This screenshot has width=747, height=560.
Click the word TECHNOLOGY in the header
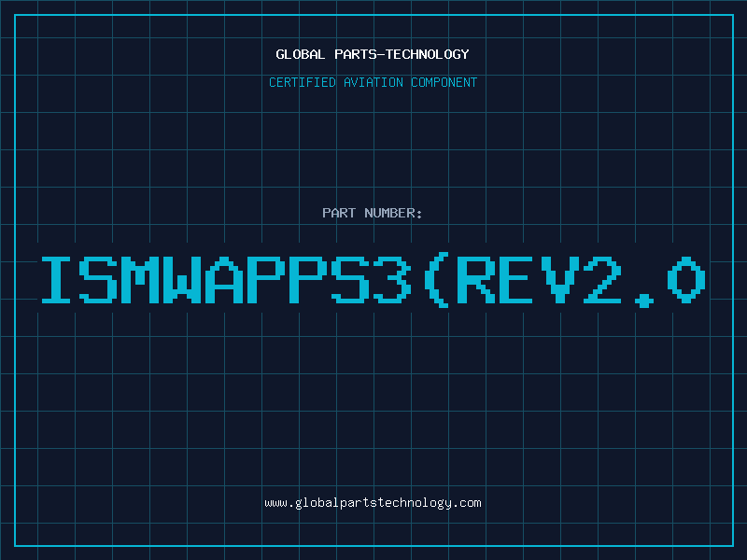(x=428, y=54)
